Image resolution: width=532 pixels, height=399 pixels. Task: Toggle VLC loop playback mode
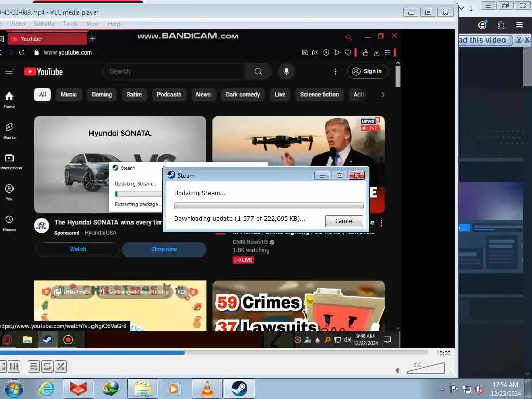click(47, 366)
